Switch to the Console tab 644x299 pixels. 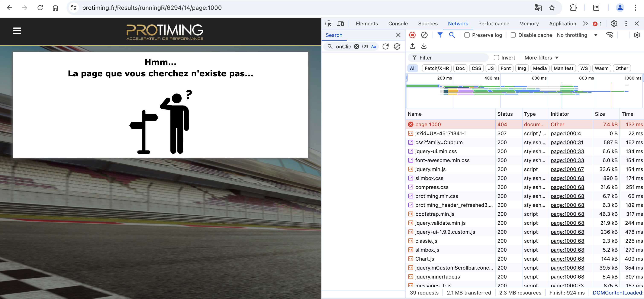coord(398,23)
